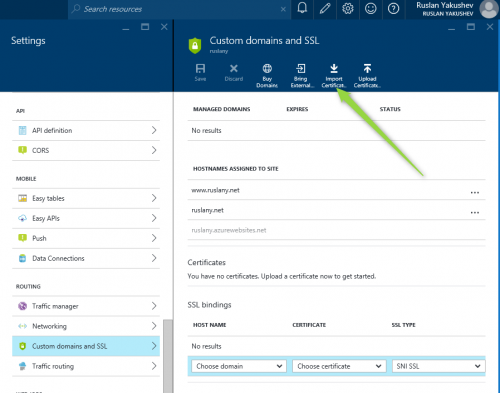This screenshot has width=500, height=393.
Task: Select Custom domains and SSL item
Action: coord(86,346)
